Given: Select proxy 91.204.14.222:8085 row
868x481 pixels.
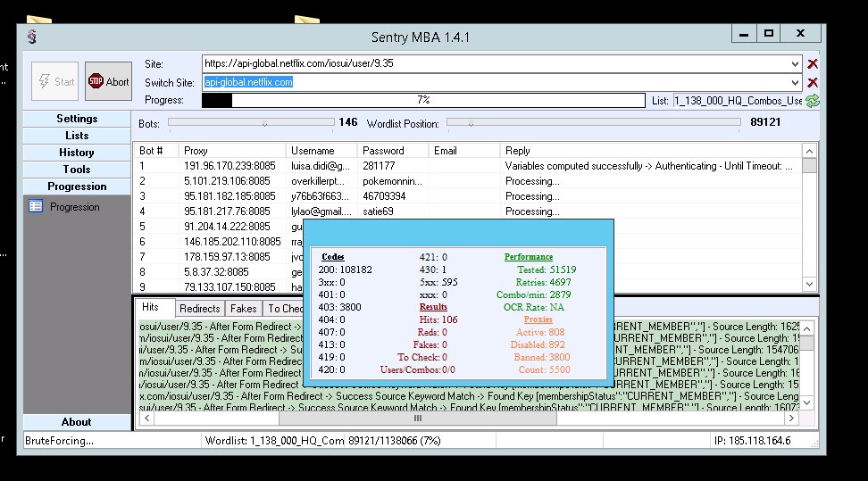Looking at the screenshot, I should [219, 227].
